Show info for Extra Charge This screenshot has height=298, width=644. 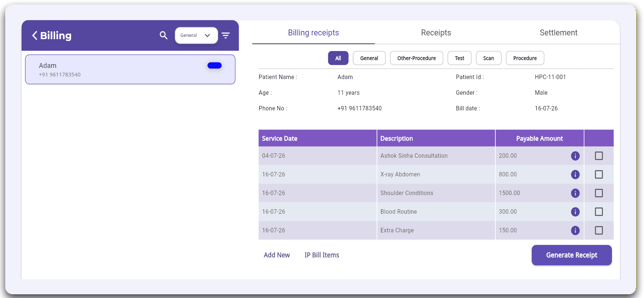[x=575, y=230]
